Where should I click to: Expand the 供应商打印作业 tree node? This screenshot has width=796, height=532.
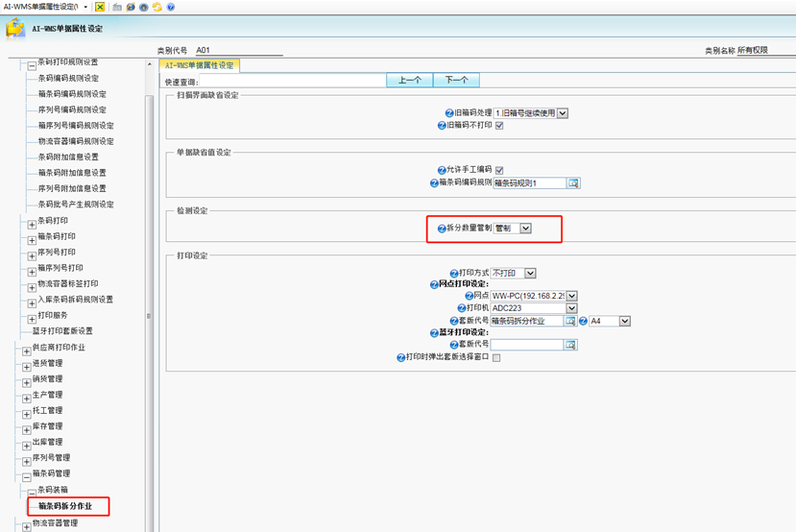coord(27,348)
